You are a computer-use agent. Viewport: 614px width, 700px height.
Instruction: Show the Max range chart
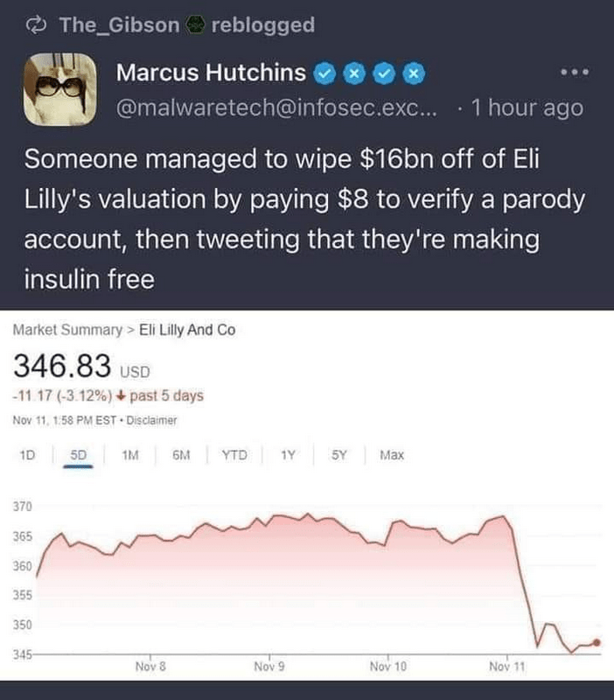(x=392, y=456)
